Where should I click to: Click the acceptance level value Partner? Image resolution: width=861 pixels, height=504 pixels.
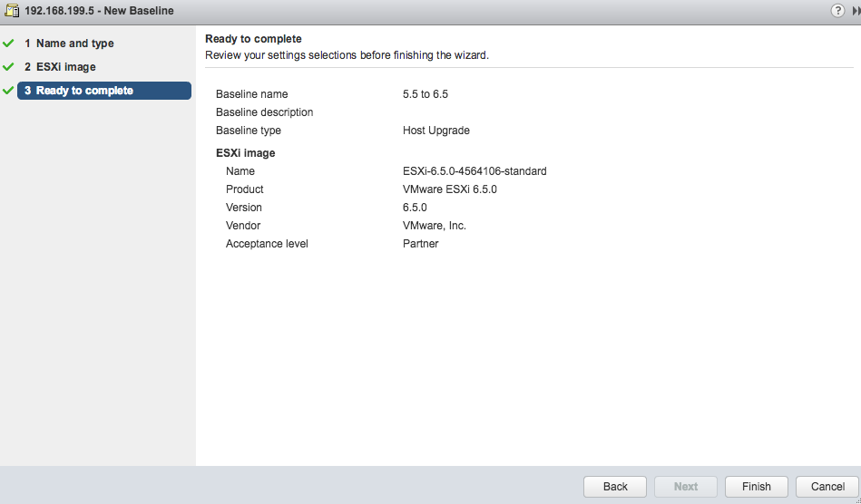point(421,244)
